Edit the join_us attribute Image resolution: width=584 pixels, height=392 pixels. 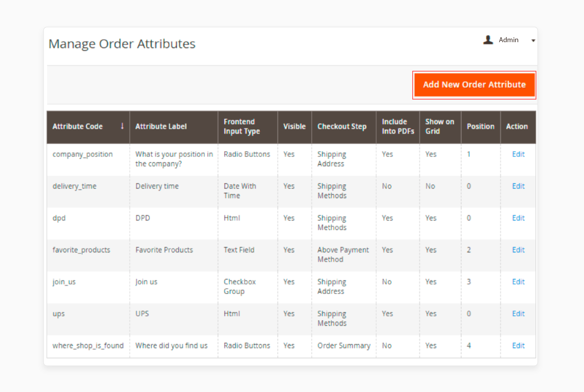518,282
